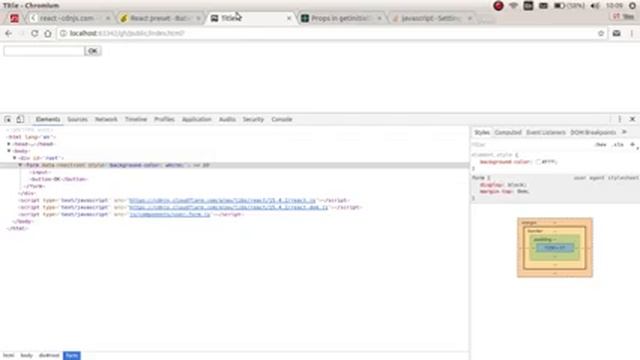Select div#root in the breadcrumb bar
Viewport: 640px width, 360px height.
[49, 356]
